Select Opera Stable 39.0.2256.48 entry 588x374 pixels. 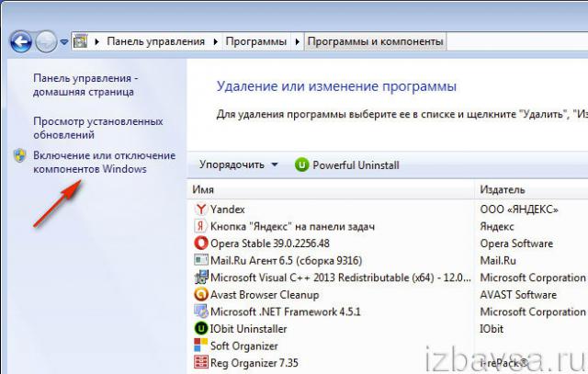point(269,244)
